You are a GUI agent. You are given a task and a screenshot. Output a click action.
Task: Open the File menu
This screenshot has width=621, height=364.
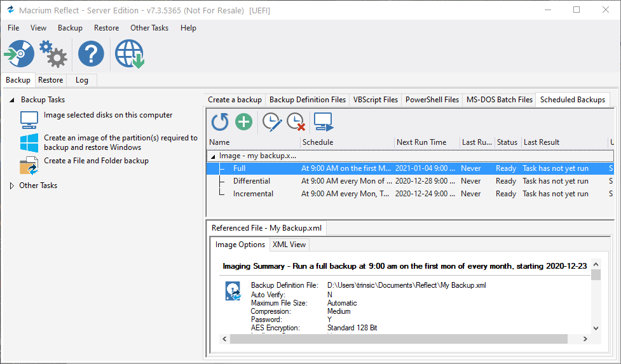click(13, 28)
